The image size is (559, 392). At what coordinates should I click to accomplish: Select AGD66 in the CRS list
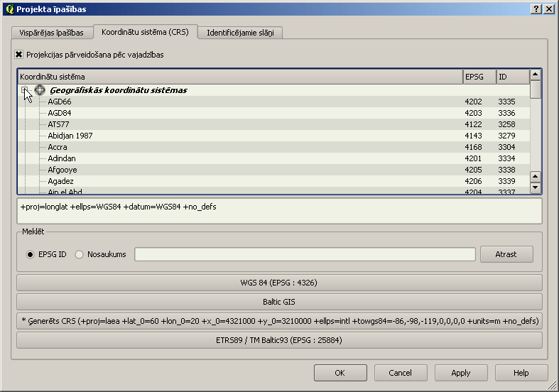60,102
